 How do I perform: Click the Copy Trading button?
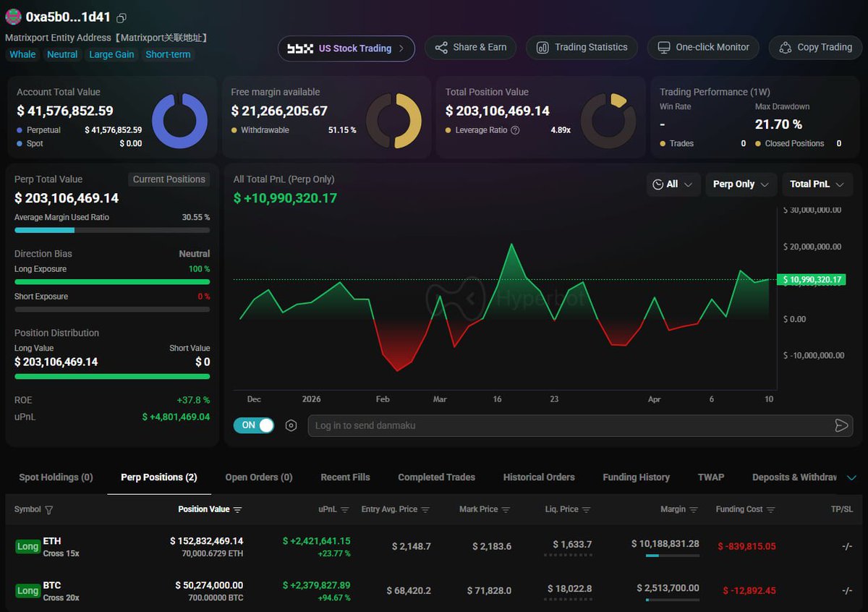coord(815,48)
